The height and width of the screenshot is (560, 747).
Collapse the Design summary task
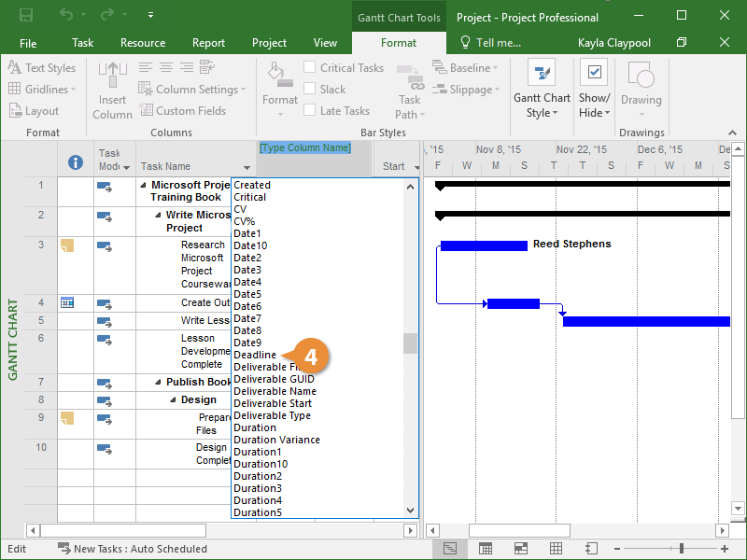tap(173, 399)
